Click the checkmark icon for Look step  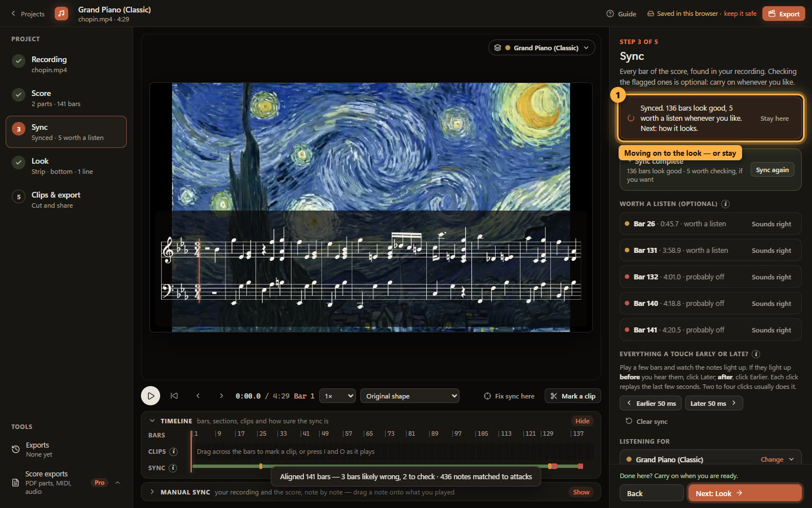click(x=19, y=163)
